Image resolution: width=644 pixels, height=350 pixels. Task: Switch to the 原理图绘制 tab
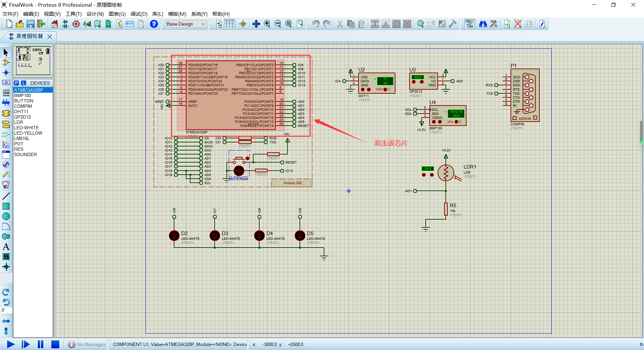point(30,36)
